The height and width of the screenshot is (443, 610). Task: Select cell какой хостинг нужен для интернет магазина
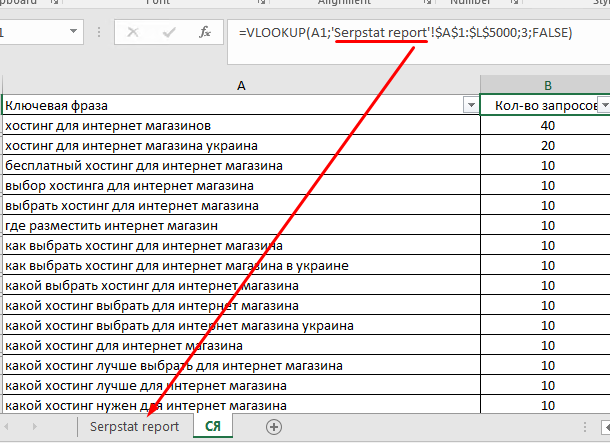(241, 405)
